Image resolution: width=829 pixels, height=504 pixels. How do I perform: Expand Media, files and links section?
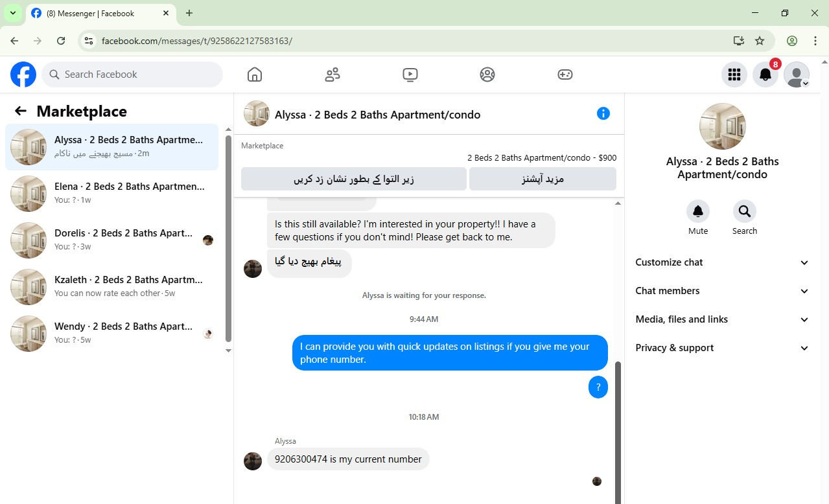[x=722, y=319]
